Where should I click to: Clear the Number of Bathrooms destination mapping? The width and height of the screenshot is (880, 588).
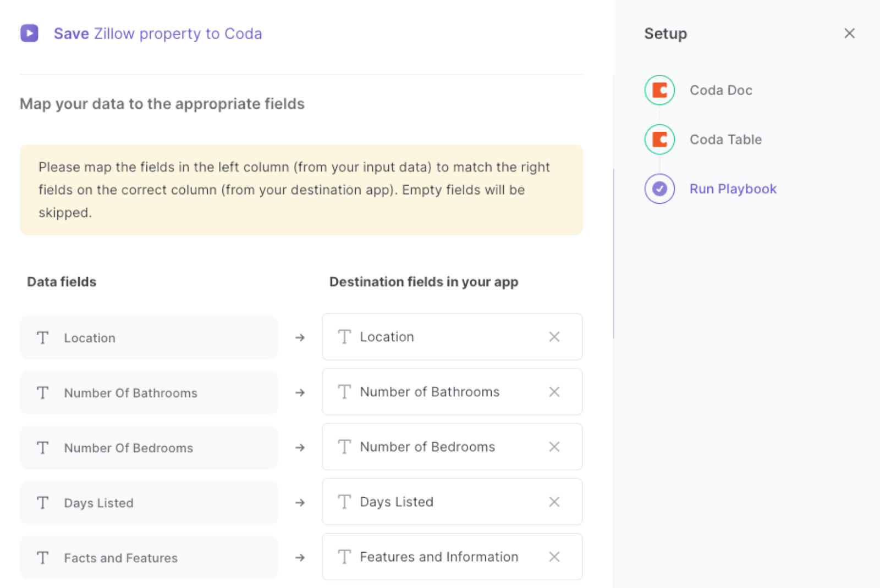coord(554,392)
